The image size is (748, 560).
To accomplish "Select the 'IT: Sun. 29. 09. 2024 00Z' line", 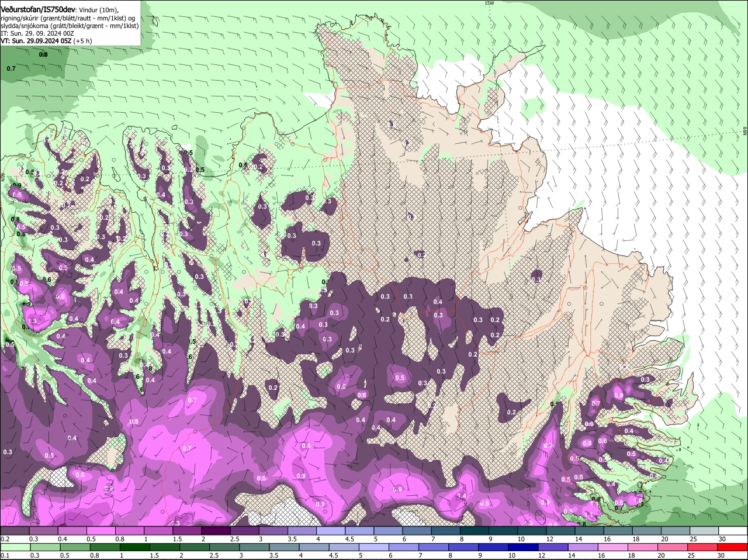I will click(37, 33).
